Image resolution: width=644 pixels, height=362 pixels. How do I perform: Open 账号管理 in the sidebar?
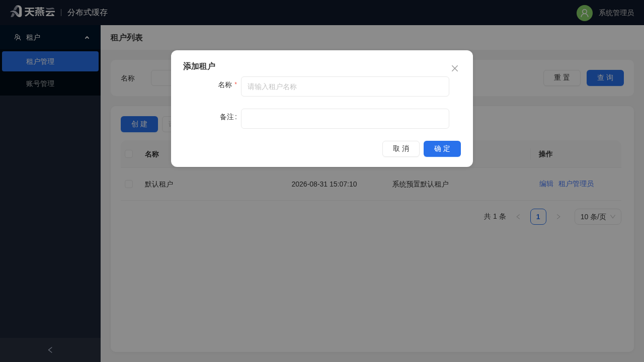[50, 83]
